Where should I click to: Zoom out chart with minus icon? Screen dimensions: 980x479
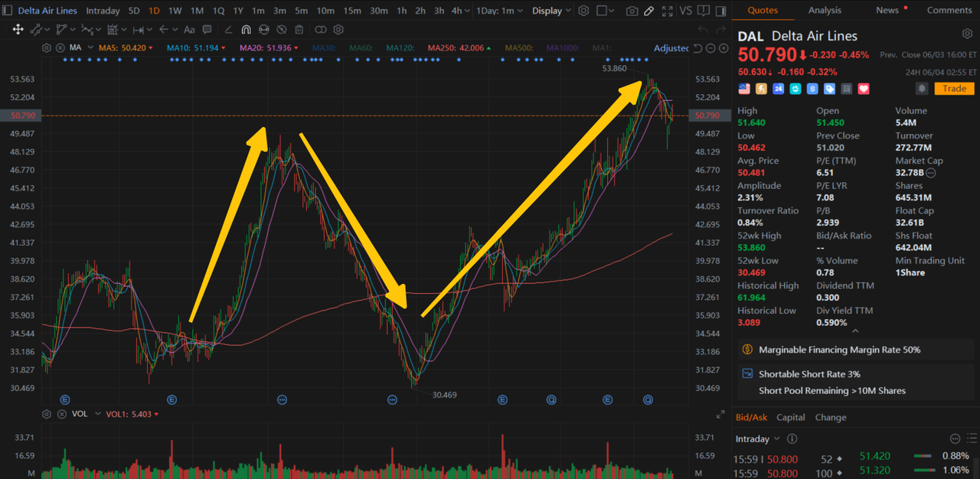click(x=710, y=48)
